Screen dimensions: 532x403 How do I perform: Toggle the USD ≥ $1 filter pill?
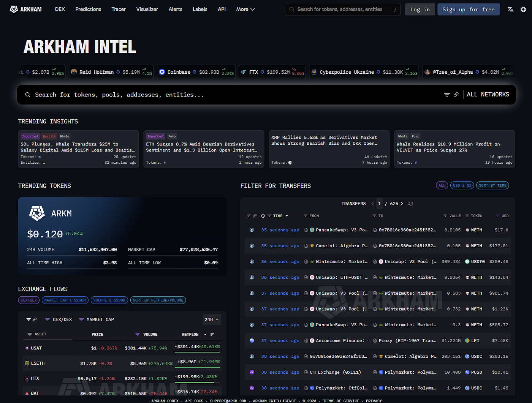pos(462,185)
